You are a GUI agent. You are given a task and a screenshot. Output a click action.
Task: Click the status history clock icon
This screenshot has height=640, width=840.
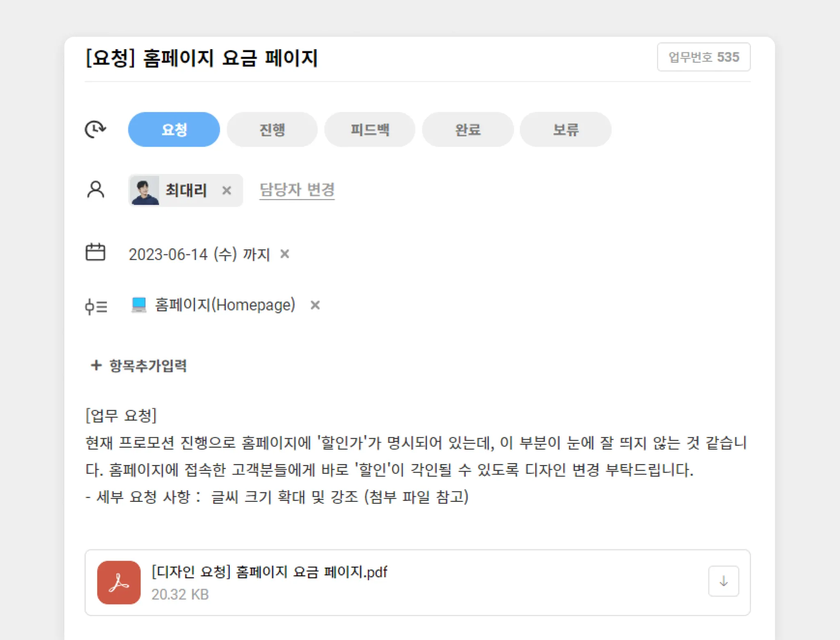pos(95,129)
